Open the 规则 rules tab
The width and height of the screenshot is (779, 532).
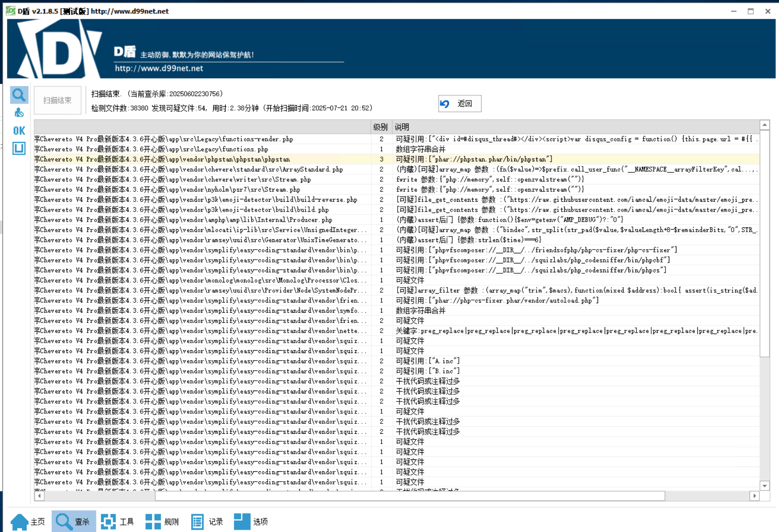pos(162,522)
